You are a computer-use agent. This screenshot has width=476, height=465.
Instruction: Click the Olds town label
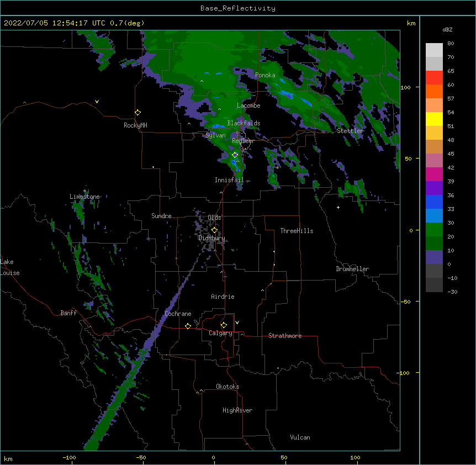(x=214, y=218)
